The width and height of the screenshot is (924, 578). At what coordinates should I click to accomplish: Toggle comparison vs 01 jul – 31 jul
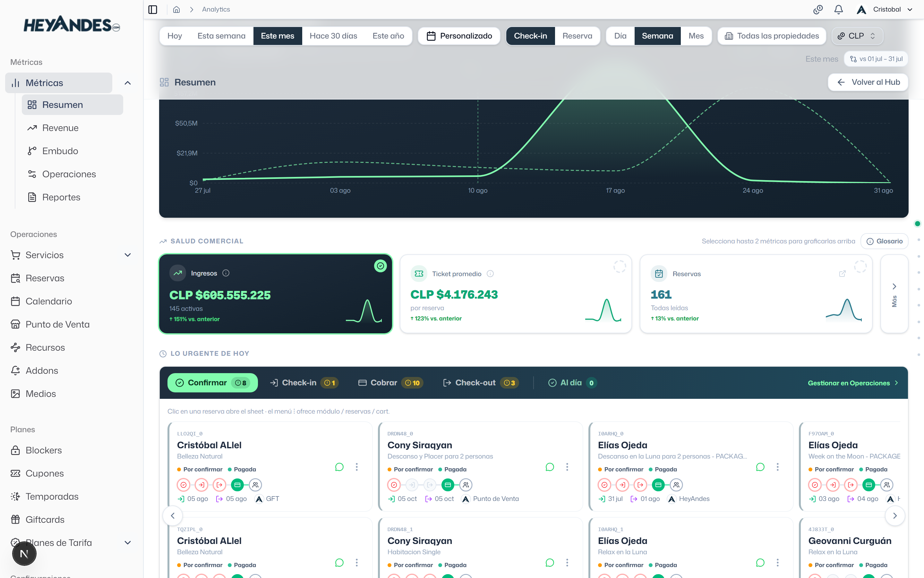876,59
